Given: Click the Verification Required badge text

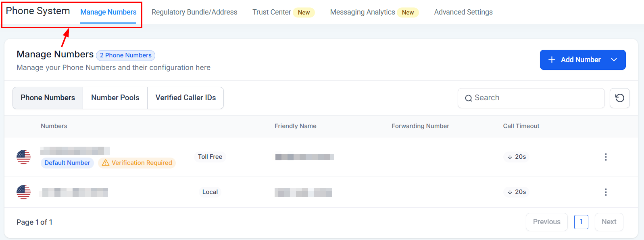Looking at the screenshot, I should tap(142, 163).
